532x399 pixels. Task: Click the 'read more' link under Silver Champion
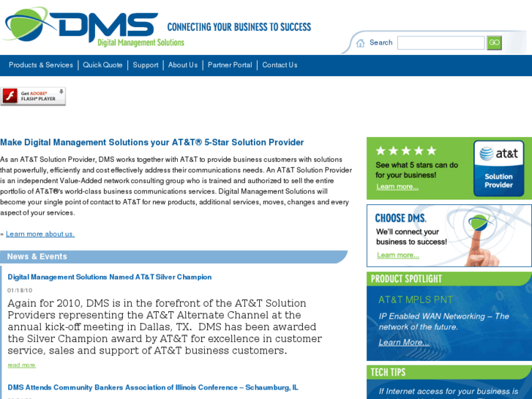click(21, 365)
